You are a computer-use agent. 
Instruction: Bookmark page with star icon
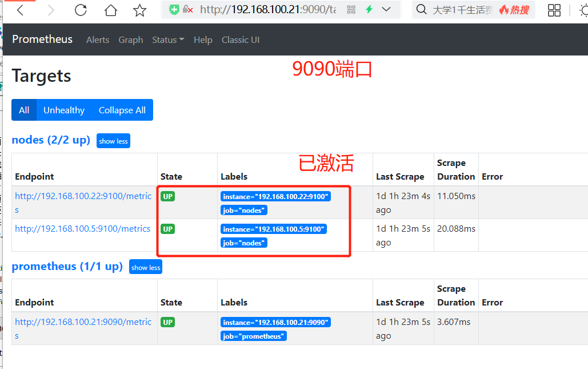[x=140, y=10]
